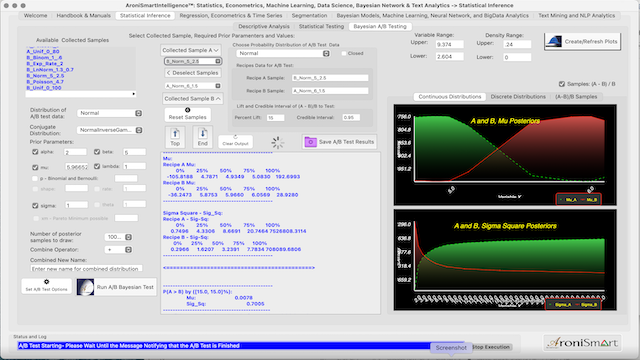The image size is (640, 360).
Task: Jump to top of output
Action: coord(175,137)
